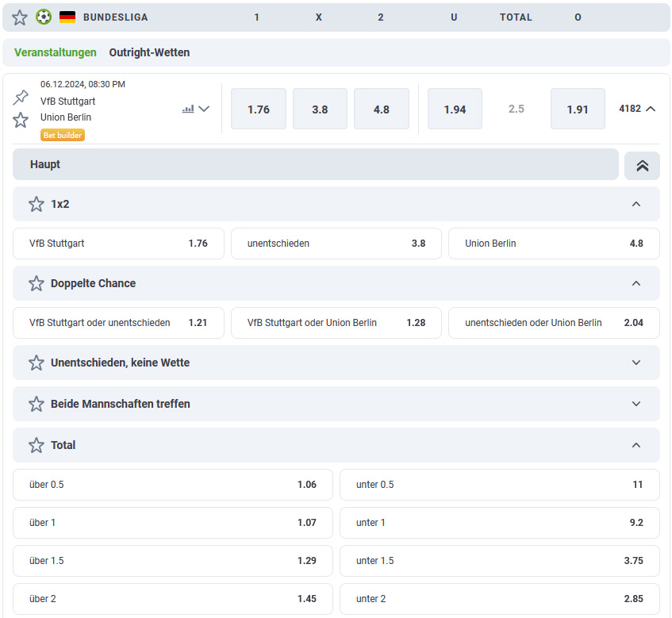
Task: Bet über 2 at 1.45
Action: pyautogui.click(x=173, y=599)
